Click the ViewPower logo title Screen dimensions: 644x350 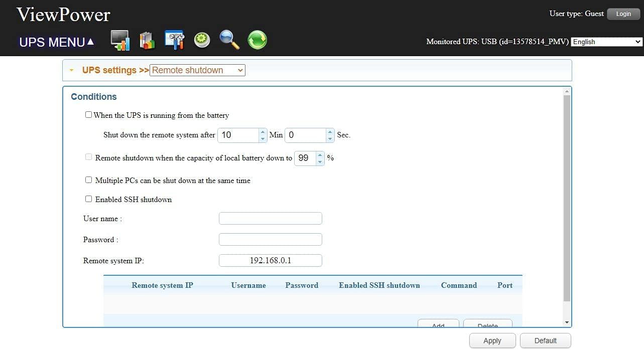(63, 14)
